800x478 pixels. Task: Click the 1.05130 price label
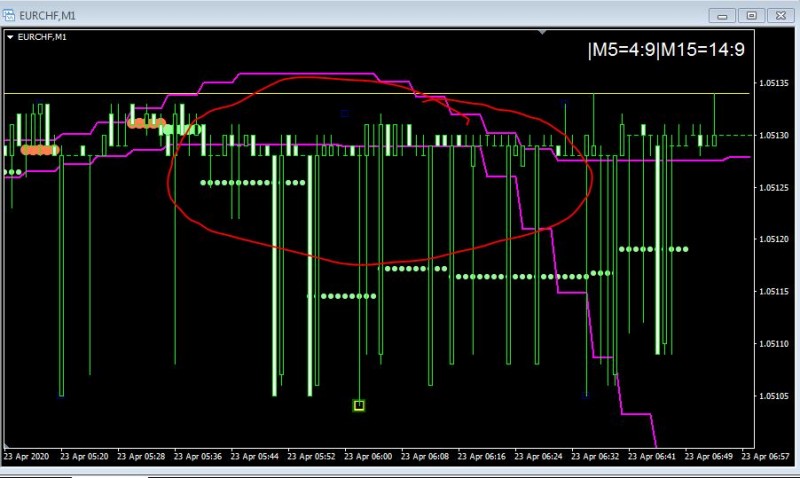tap(773, 135)
